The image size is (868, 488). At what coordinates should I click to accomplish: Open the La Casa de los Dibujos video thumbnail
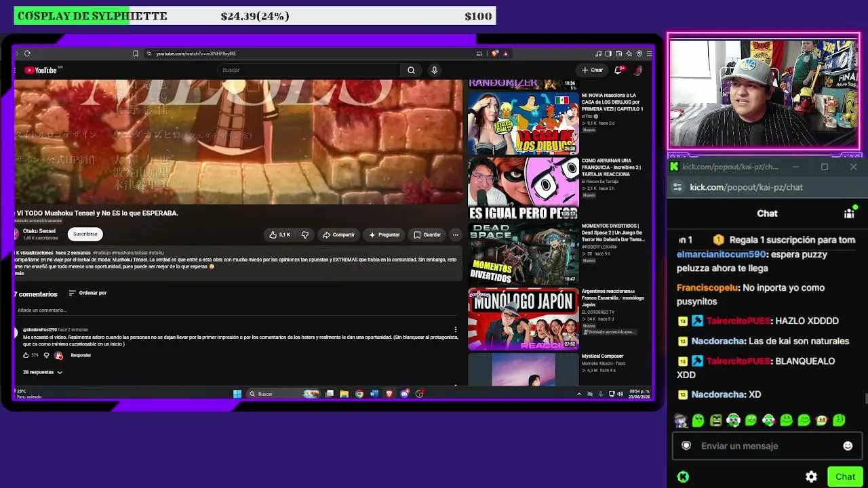pos(523,123)
